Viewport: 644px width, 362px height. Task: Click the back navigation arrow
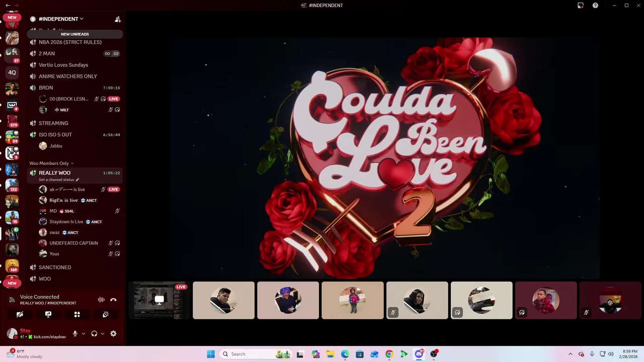click(8, 6)
